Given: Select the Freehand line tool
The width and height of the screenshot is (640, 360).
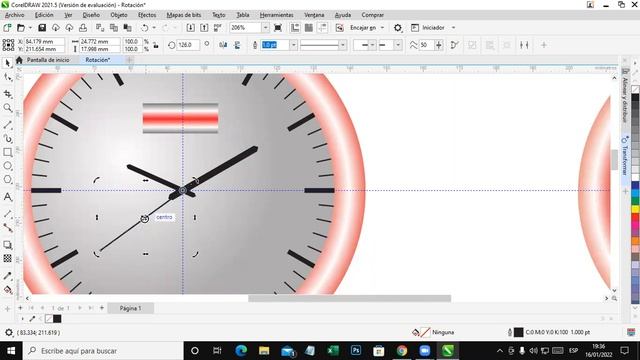Looking at the screenshot, I should tap(7, 125).
